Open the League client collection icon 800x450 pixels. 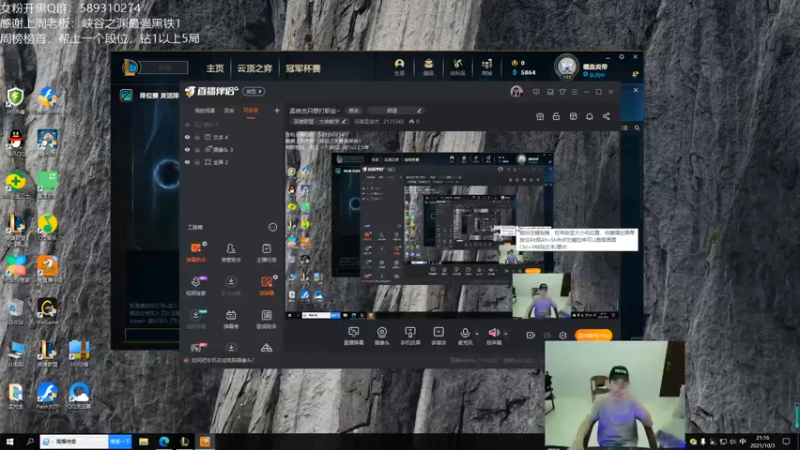428,67
